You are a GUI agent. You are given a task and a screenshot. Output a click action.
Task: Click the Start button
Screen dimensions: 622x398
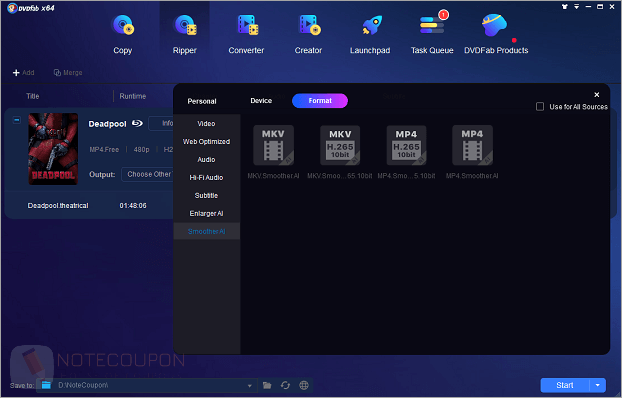(x=565, y=385)
